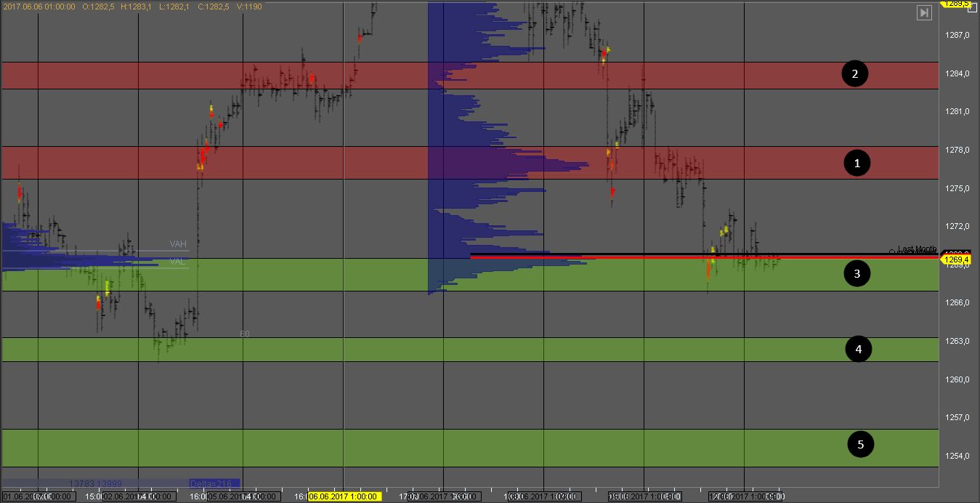Click the 1263,0 price axis label
The image size is (980, 503).
coord(958,341)
